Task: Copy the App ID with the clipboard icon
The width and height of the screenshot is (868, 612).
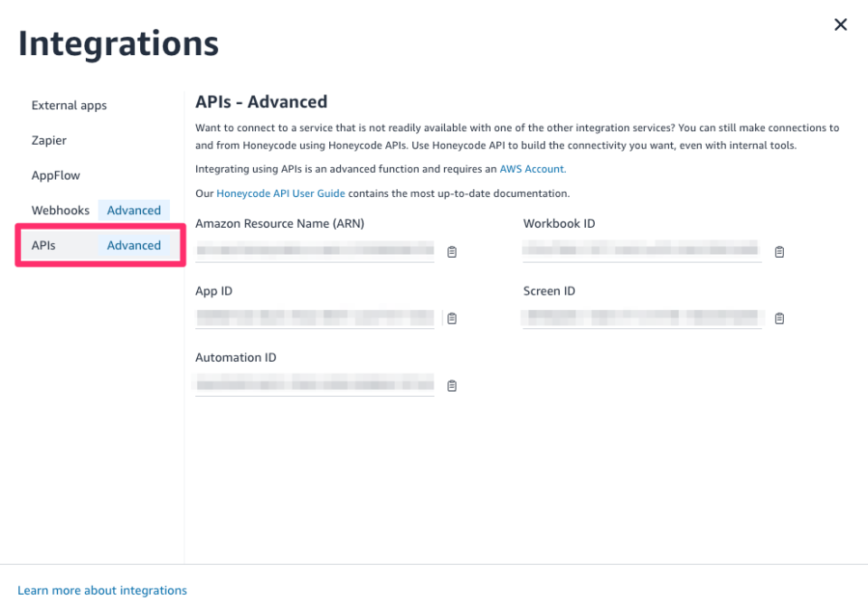Action: [451, 318]
